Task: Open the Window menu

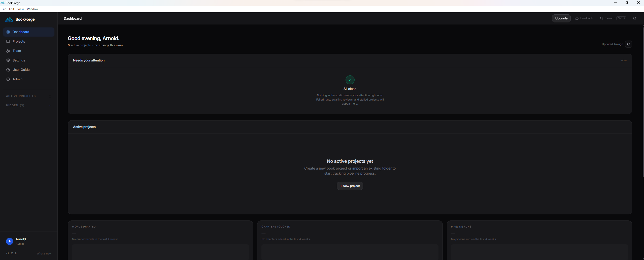Action: [32, 9]
